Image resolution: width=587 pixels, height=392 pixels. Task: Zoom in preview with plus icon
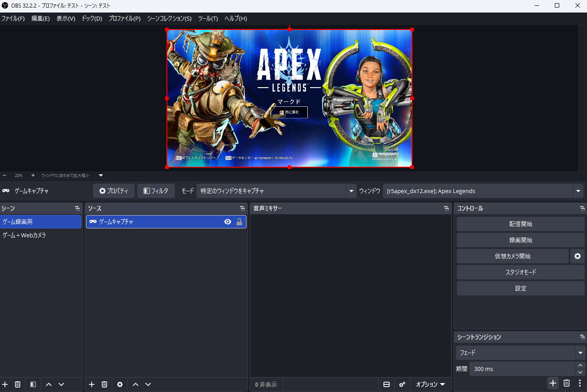33,176
